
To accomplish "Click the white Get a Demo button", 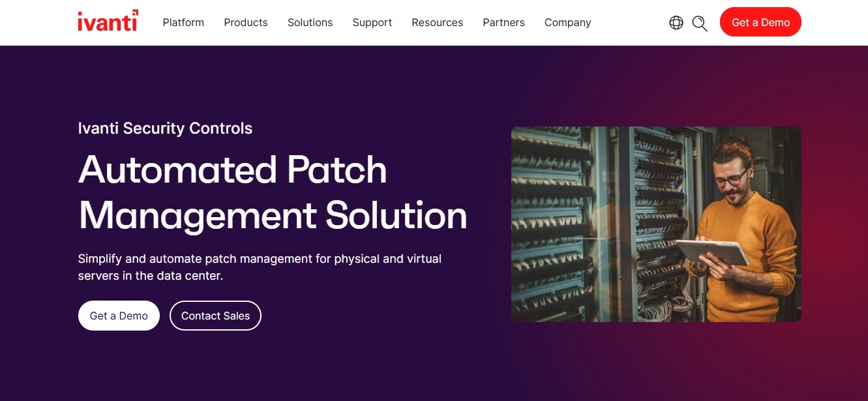I will 119,316.
